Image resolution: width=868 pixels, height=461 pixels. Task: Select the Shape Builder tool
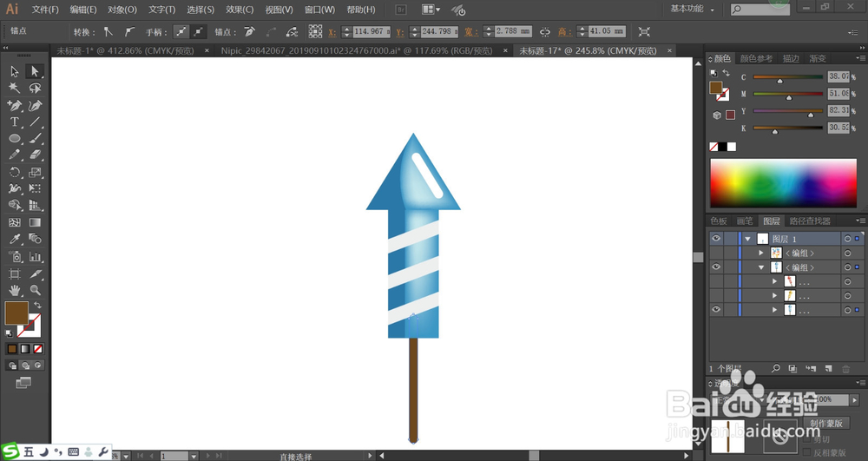point(15,205)
